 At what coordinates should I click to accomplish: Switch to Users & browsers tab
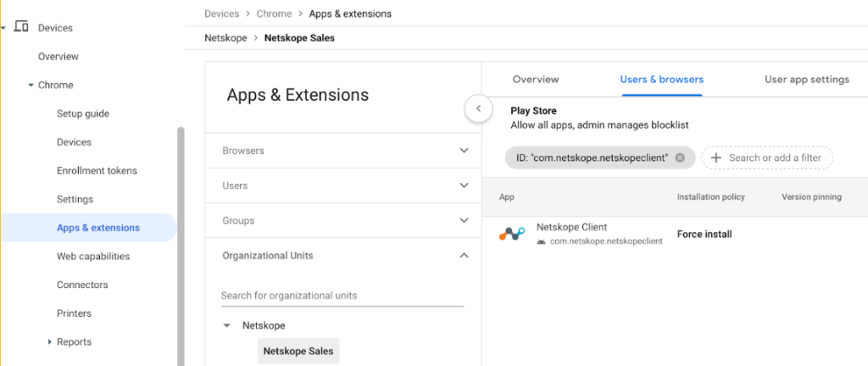661,80
